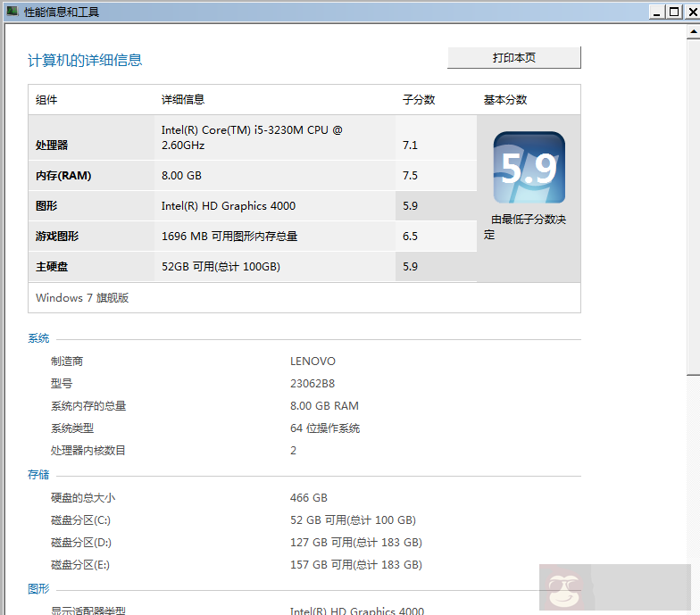Click the 计算机的详细信息 page title
The image size is (700, 615).
[85, 61]
